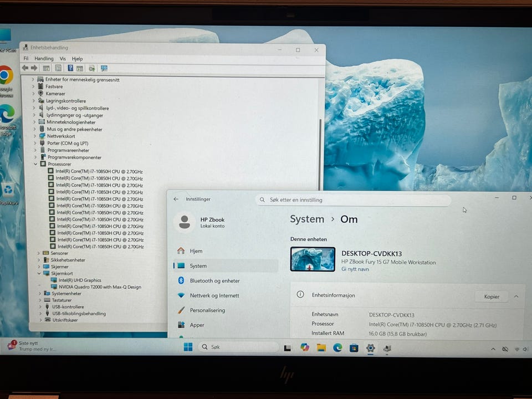Click the info icon beside Enhetsinformasjon
This screenshot has height=399, width=532.
pyautogui.click(x=300, y=294)
